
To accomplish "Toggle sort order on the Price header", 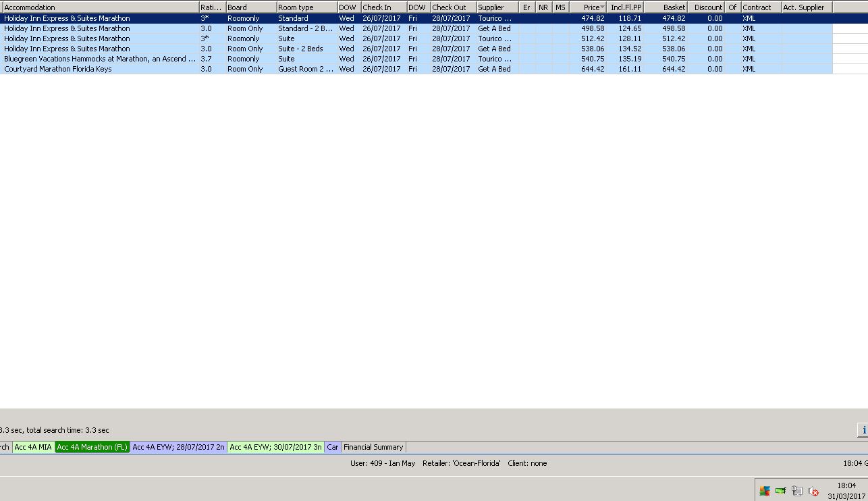I will tap(588, 7).
